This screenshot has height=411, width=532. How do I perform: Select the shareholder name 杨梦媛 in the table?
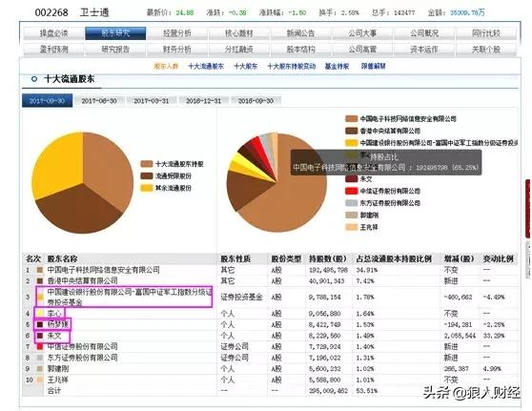pos(57,324)
